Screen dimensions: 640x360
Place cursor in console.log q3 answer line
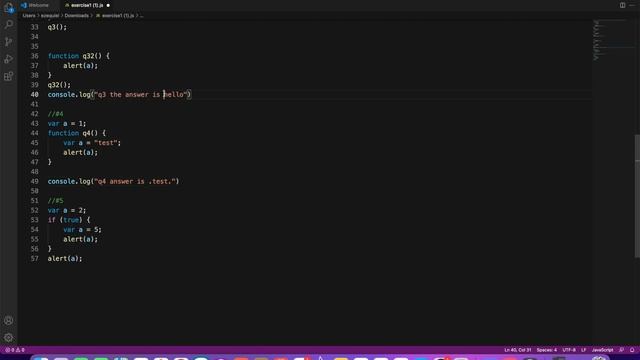pyautogui.click(x=119, y=95)
